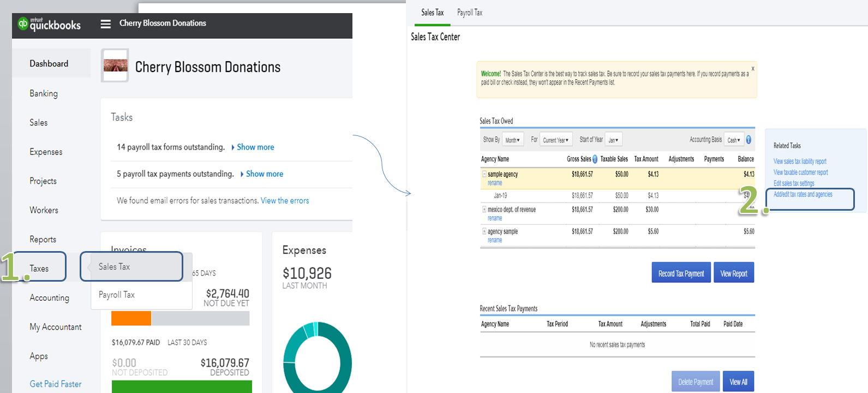Switch to the Sales Tax tab

tap(432, 13)
